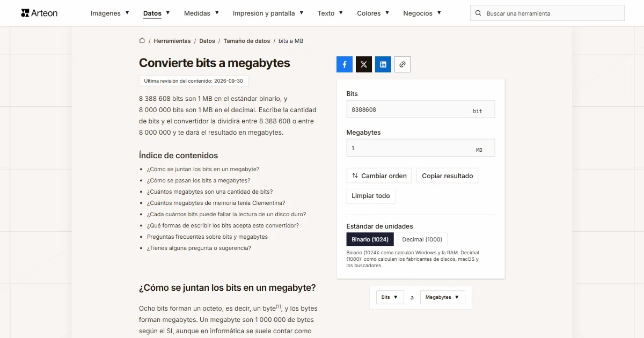Open the Megabytes target unit dropdown
The height and width of the screenshot is (338, 644).
click(x=442, y=297)
